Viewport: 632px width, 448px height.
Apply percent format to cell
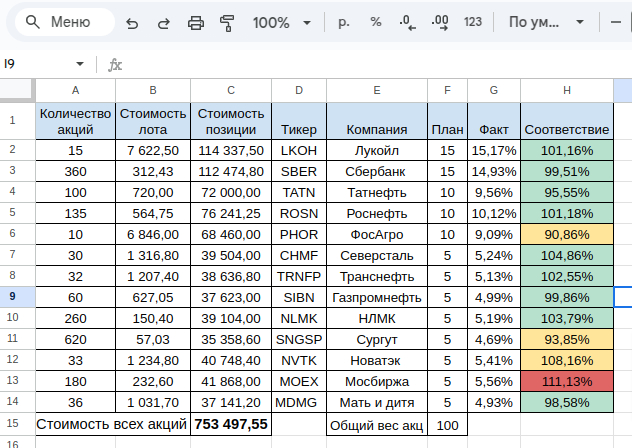376,22
